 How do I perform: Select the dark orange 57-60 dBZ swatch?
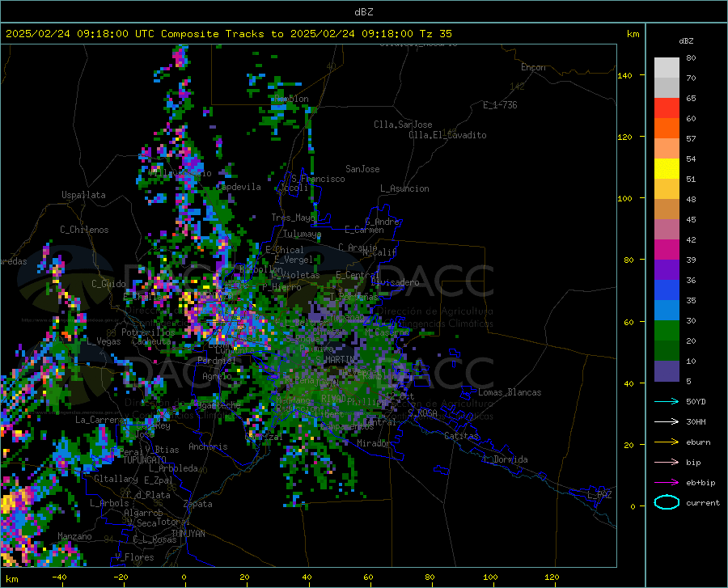point(667,129)
